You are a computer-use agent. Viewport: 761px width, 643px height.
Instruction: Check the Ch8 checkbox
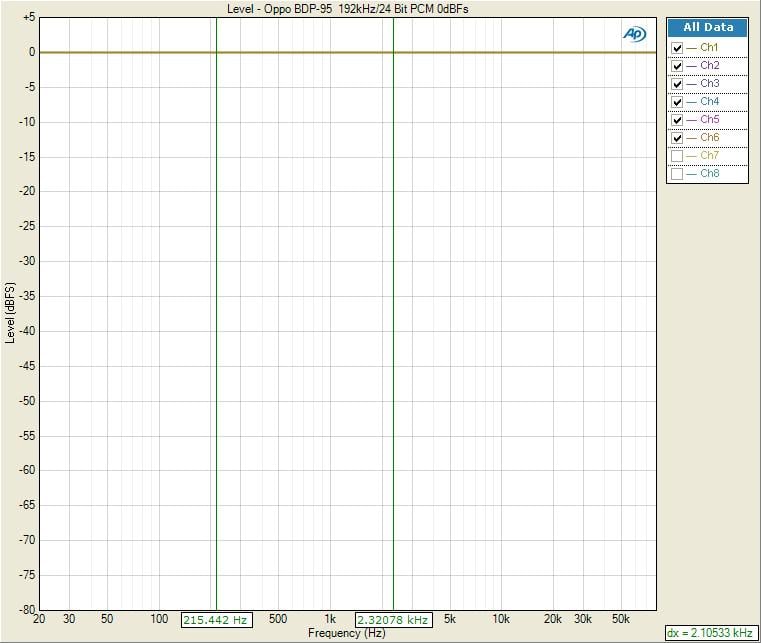677,174
